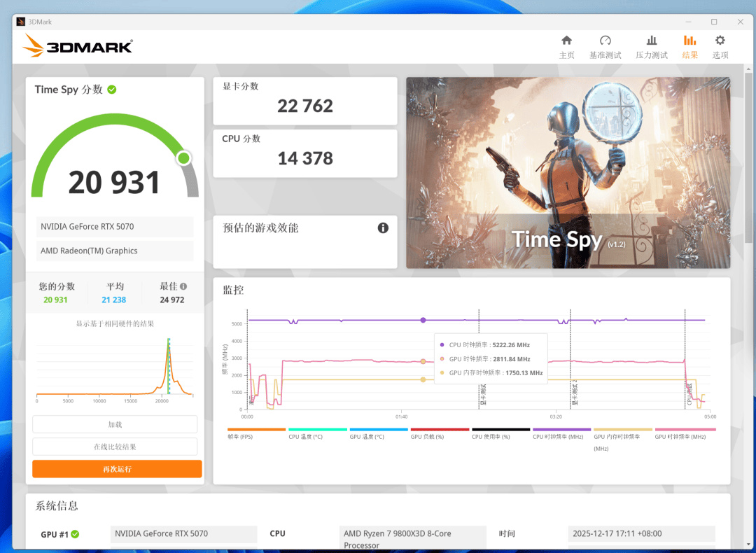Toggle the GPU 时钟频率 (MHz) legend item

point(685,433)
